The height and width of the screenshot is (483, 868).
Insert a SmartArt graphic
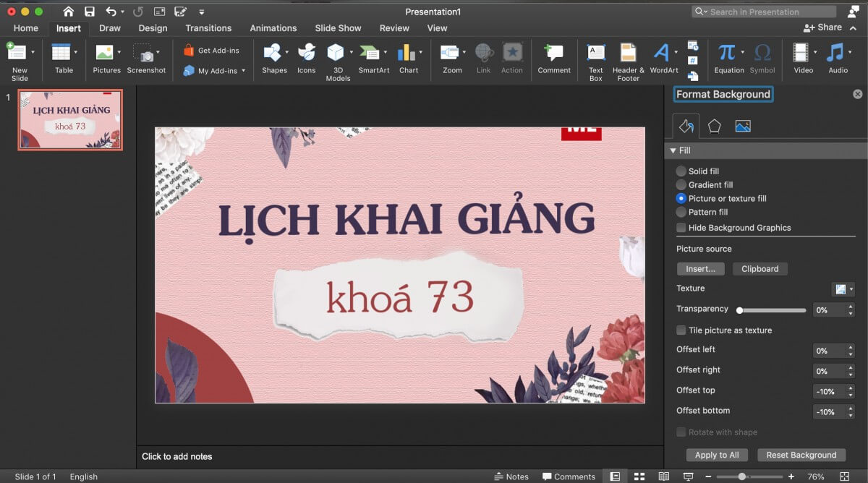pos(373,54)
